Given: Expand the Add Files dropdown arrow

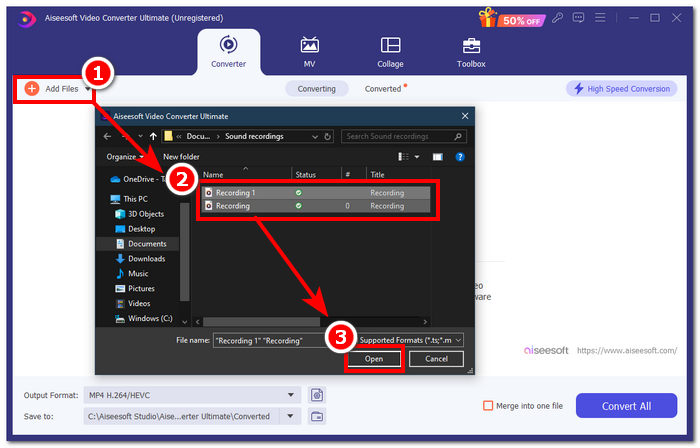Looking at the screenshot, I should tap(88, 89).
